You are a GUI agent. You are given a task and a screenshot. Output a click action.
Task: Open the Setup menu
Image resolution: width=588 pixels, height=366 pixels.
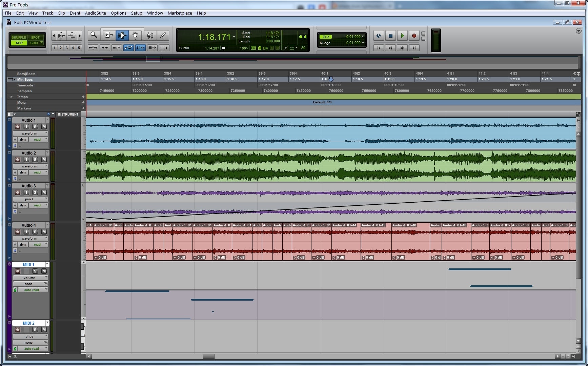[137, 13]
